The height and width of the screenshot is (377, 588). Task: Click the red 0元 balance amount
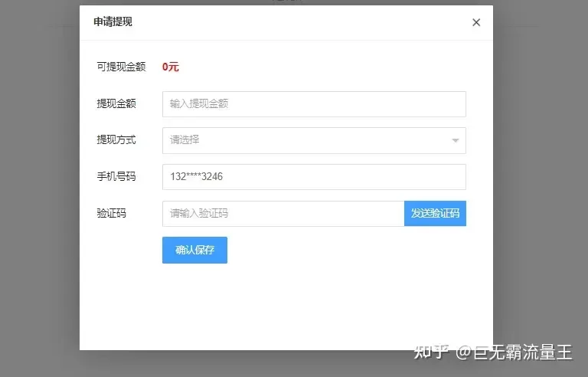170,67
